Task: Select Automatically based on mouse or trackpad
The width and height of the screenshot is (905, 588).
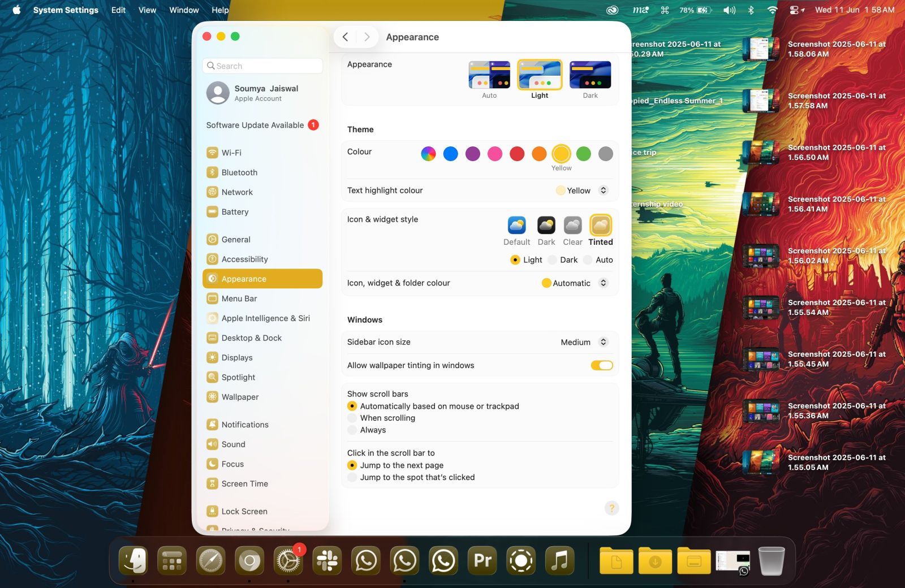Action: (x=433, y=407)
